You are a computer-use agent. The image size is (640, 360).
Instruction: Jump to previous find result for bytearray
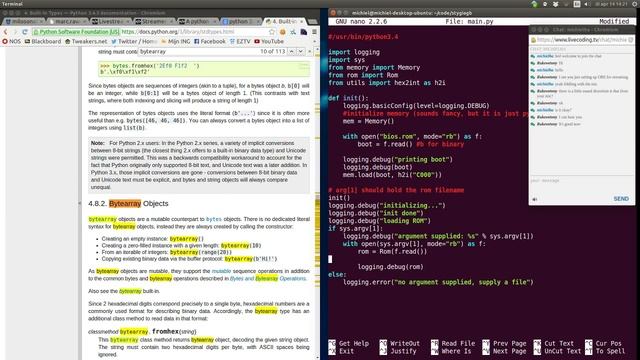[291, 51]
